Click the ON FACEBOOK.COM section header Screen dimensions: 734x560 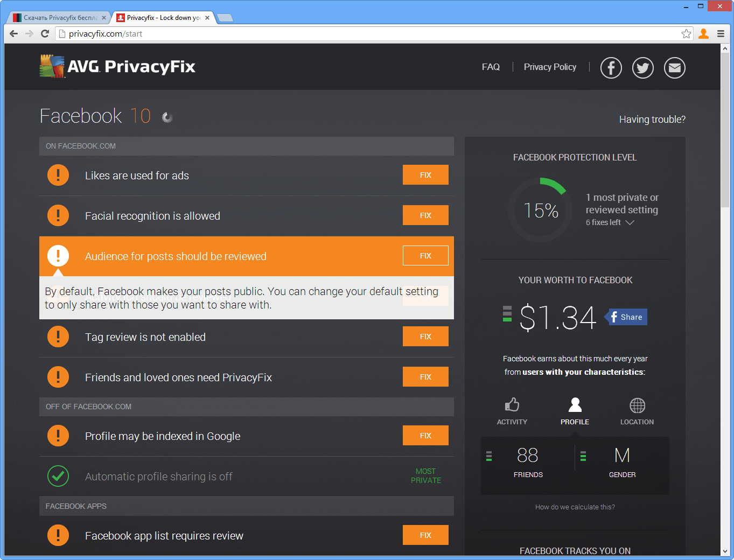coord(247,146)
